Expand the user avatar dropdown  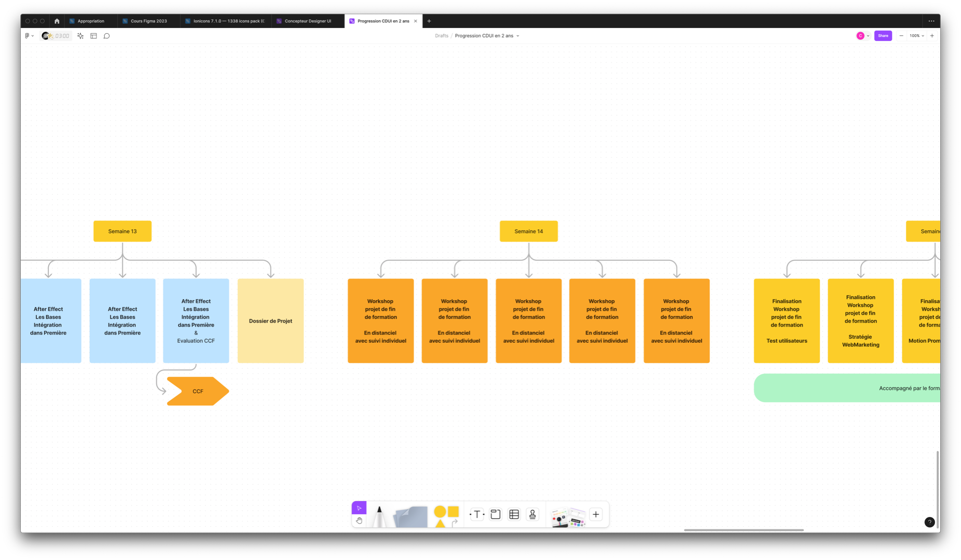pyautogui.click(x=868, y=36)
